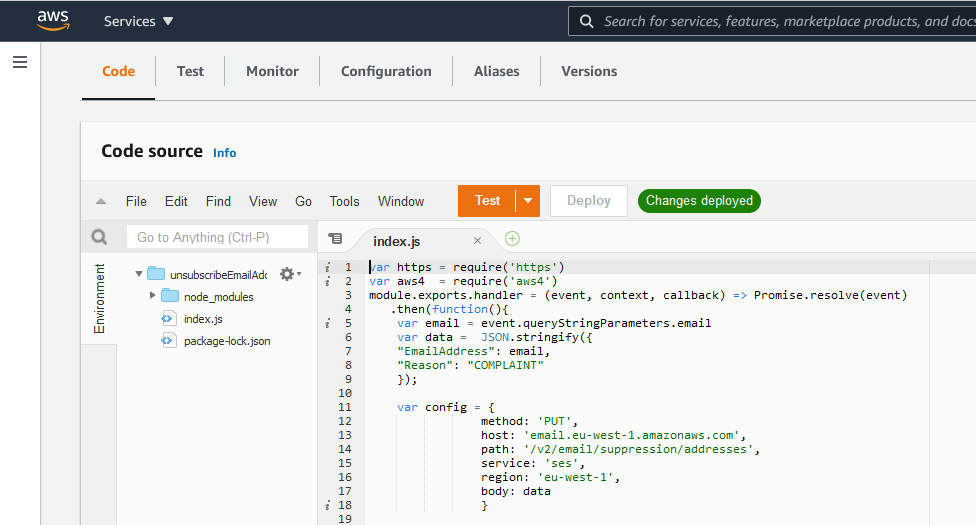976x525 pixels.
Task: Open the tab list pane icon
Action: tap(335, 239)
